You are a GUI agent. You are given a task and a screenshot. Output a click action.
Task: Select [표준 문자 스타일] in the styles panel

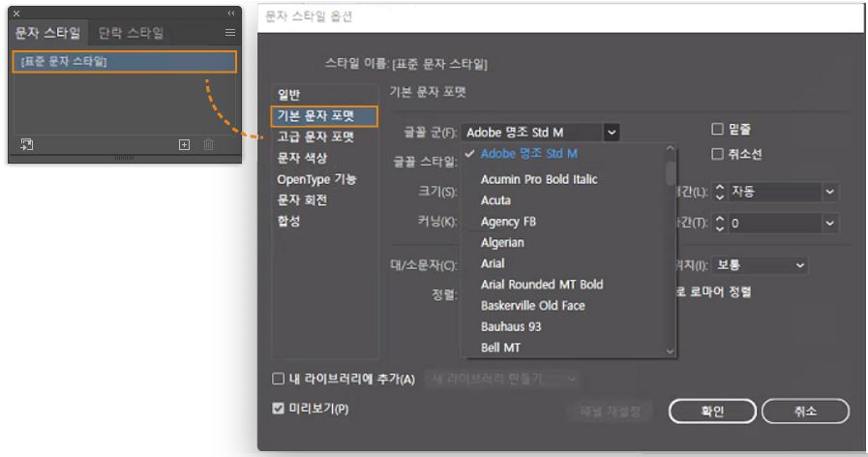125,62
